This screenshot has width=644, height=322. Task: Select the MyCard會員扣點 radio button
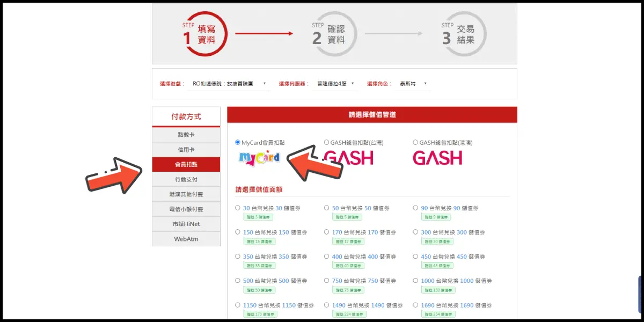238,142
